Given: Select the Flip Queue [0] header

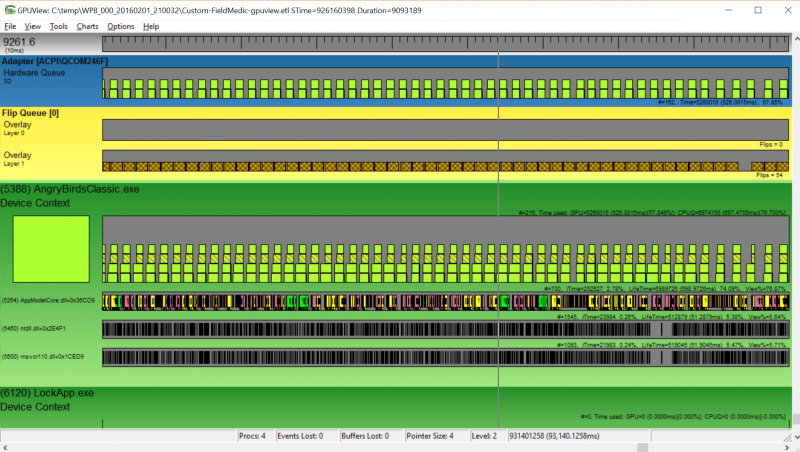Looking at the screenshot, I should 30,113.
